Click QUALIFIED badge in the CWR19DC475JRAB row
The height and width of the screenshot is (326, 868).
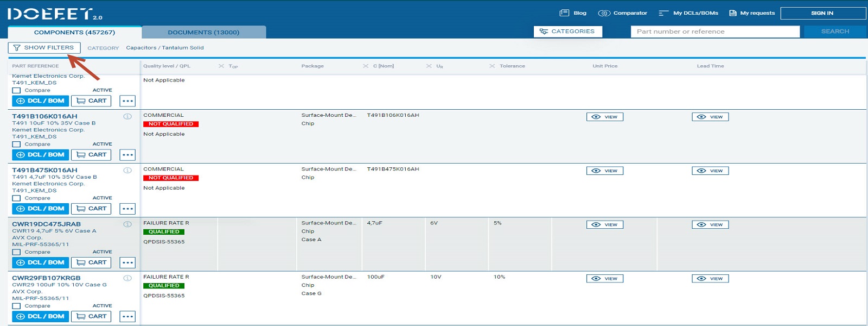click(164, 232)
